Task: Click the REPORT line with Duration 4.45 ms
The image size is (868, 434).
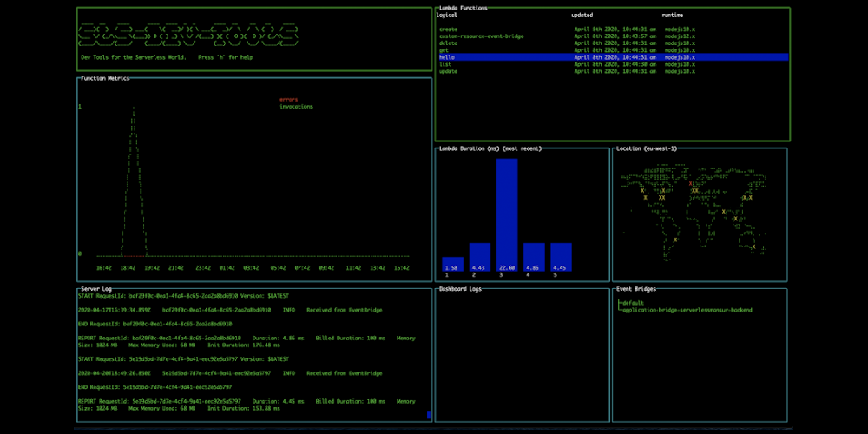Action: [x=247, y=404]
